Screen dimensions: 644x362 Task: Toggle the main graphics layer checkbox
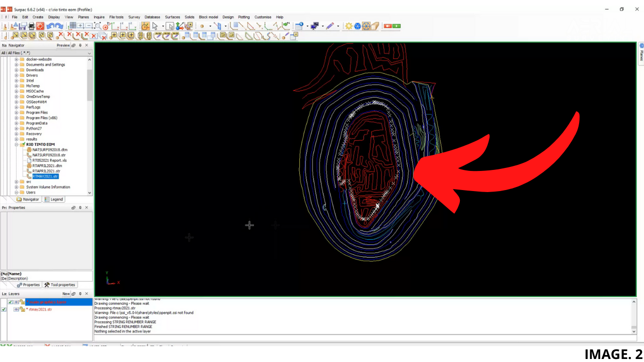point(10,302)
